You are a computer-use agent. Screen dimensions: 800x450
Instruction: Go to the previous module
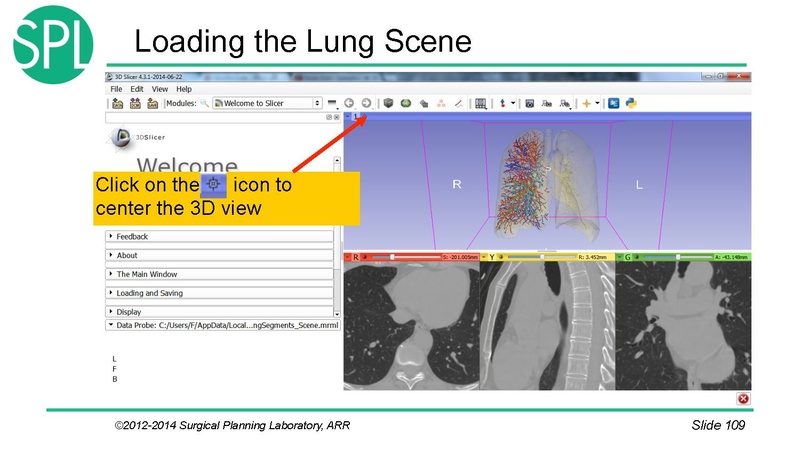(x=349, y=103)
